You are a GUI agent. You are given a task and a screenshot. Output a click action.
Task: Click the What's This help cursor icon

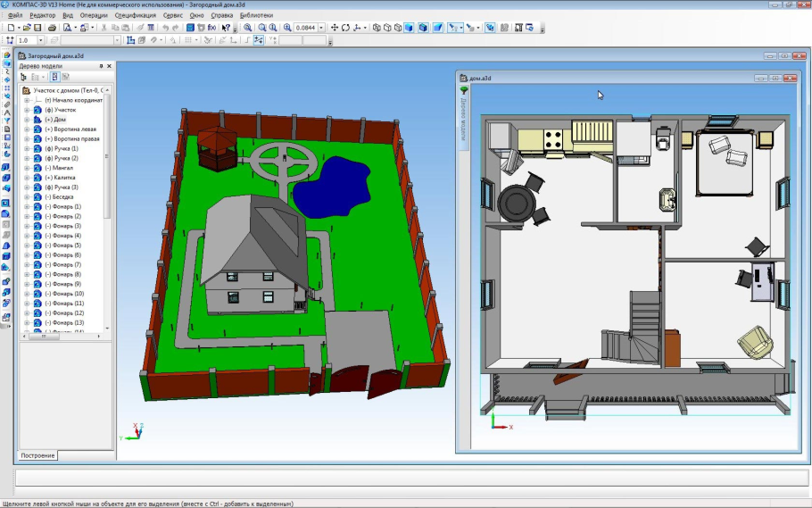click(x=226, y=28)
